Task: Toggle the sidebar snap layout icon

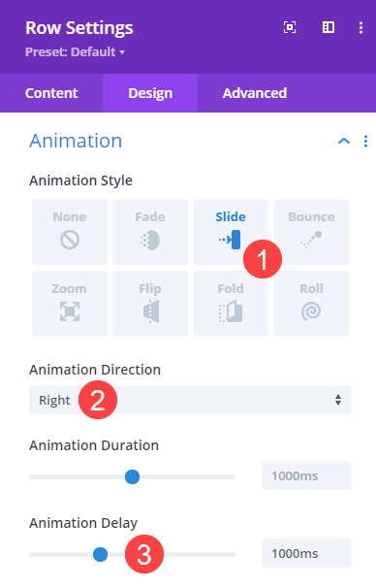Action: pos(329,27)
